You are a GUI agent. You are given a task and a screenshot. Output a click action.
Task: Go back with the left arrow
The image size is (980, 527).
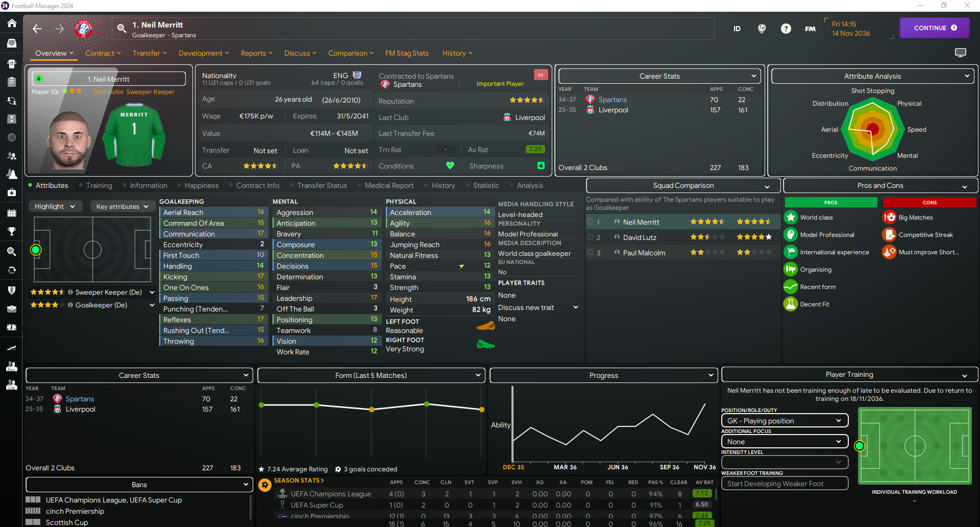tap(37, 29)
